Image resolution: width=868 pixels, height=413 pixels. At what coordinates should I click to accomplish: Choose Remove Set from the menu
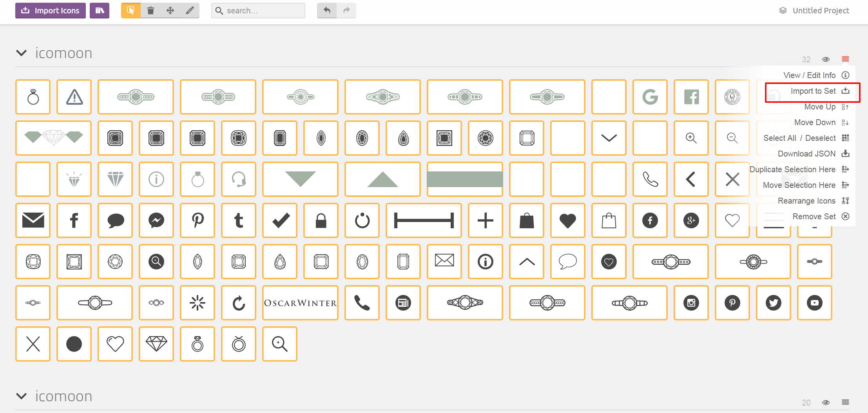coord(814,217)
